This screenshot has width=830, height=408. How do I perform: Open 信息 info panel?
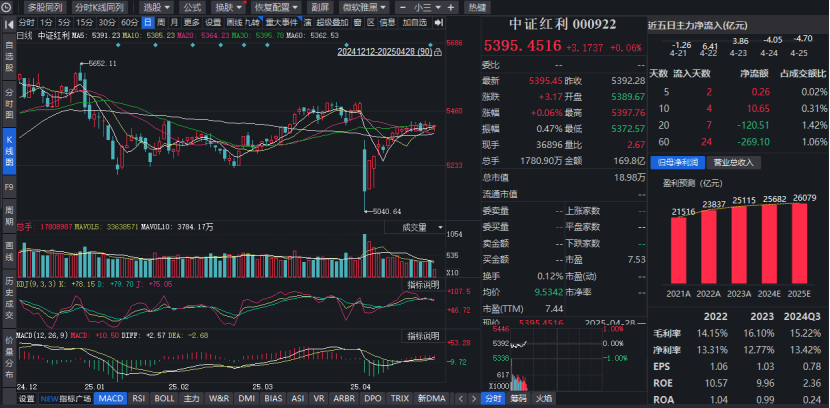387,23
